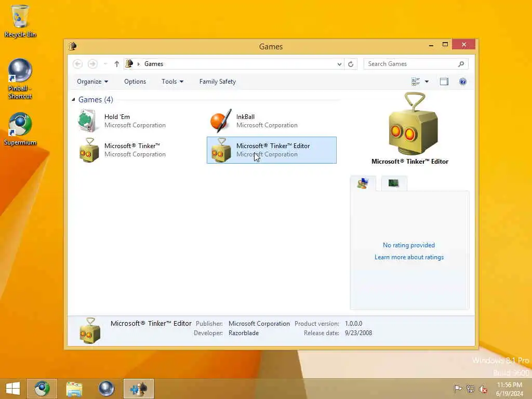Select the Recycle Bin desktop icon

click(x=20, y=21)
